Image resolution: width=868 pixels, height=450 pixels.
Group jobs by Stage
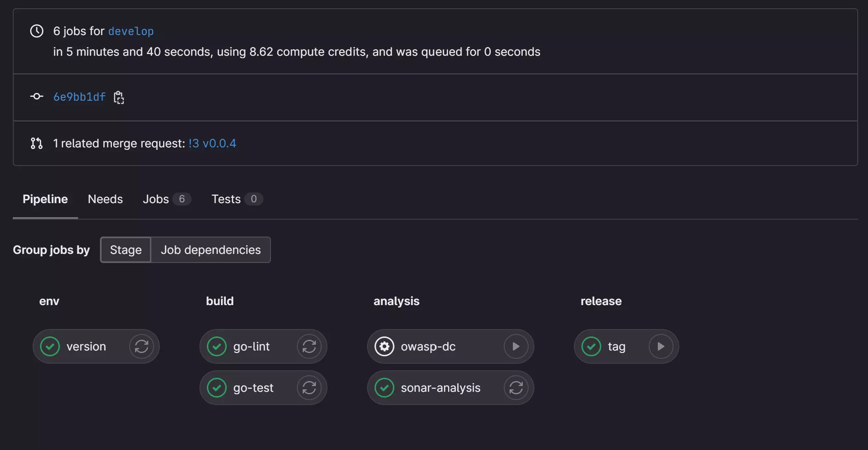(x=126, y=250)
